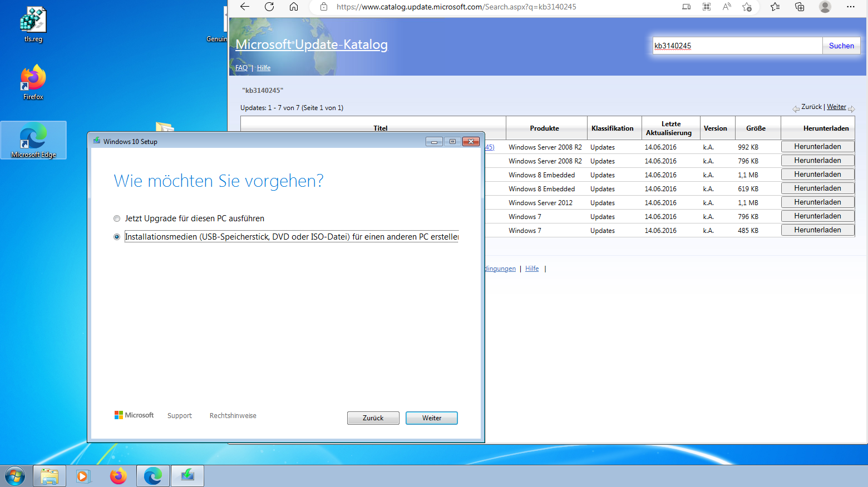Open the FAQ link in catalog header
The width and height of the screenshot is (868, 487).
point(241,68)
